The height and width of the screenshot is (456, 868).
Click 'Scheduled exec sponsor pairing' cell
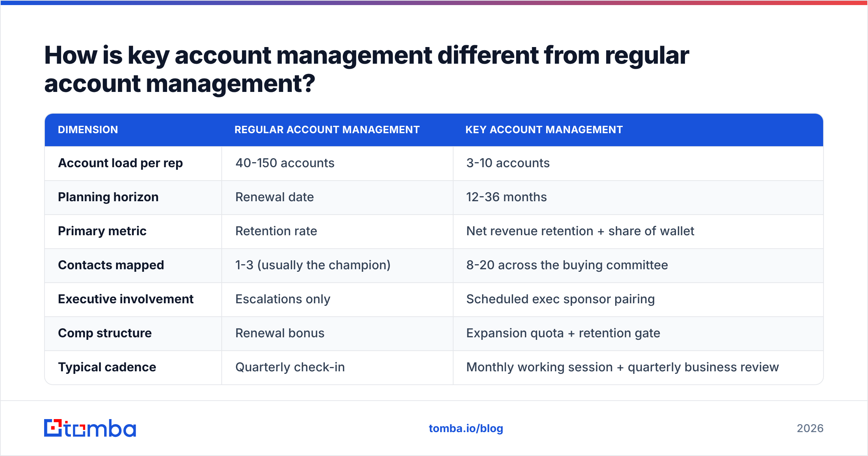(x=560, y=299)
